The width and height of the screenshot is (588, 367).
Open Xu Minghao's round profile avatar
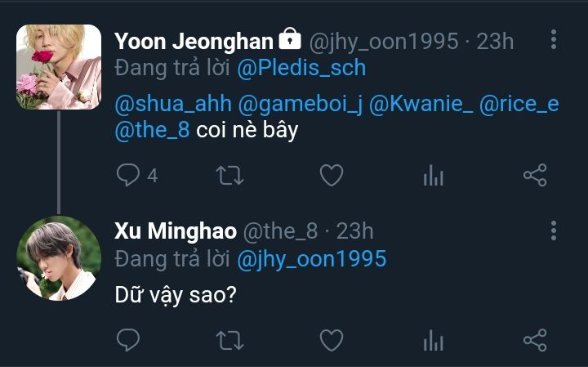click(59, 258)
